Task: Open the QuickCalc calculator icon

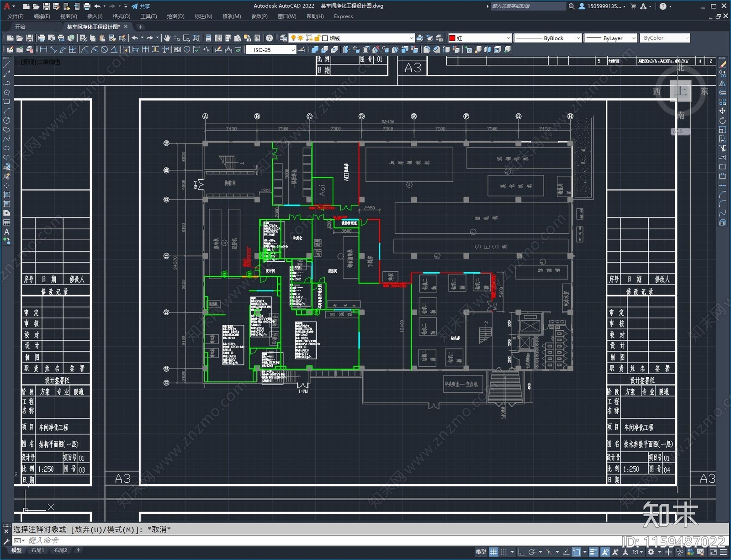Action: pyautogui.click(x=257, y=38)
